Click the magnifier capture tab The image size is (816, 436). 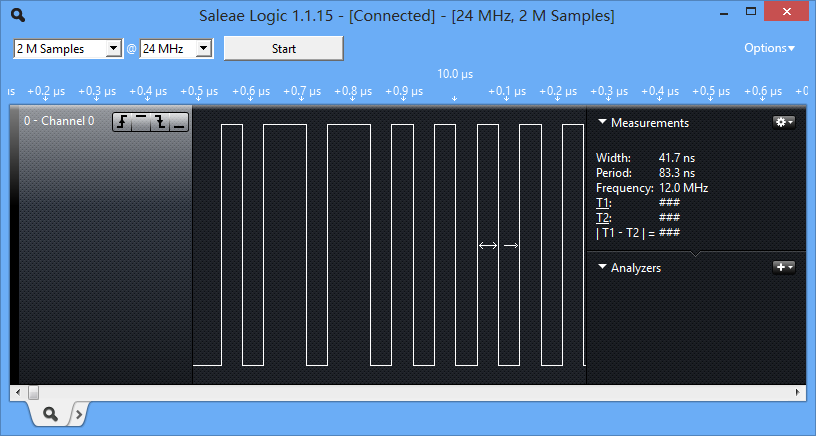(x=50, y=414)
